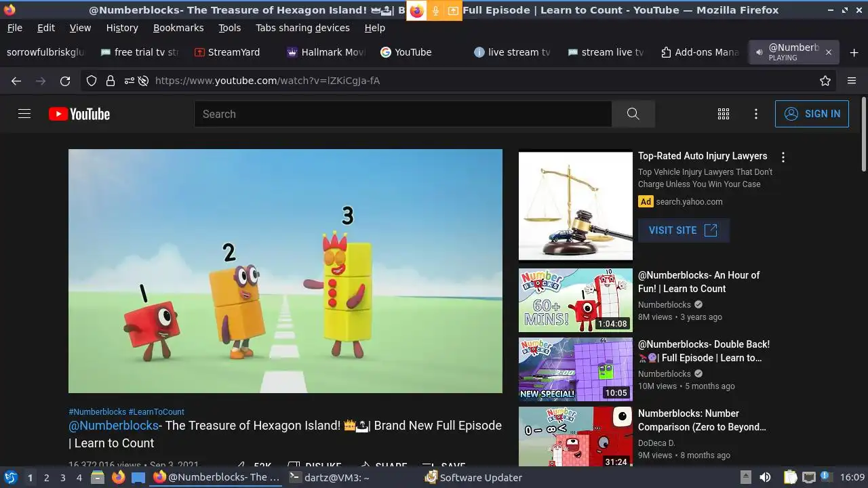Open the @Numberblocks channel link in the video title
This screenshot has width=868, height=488.
(113, 426)
